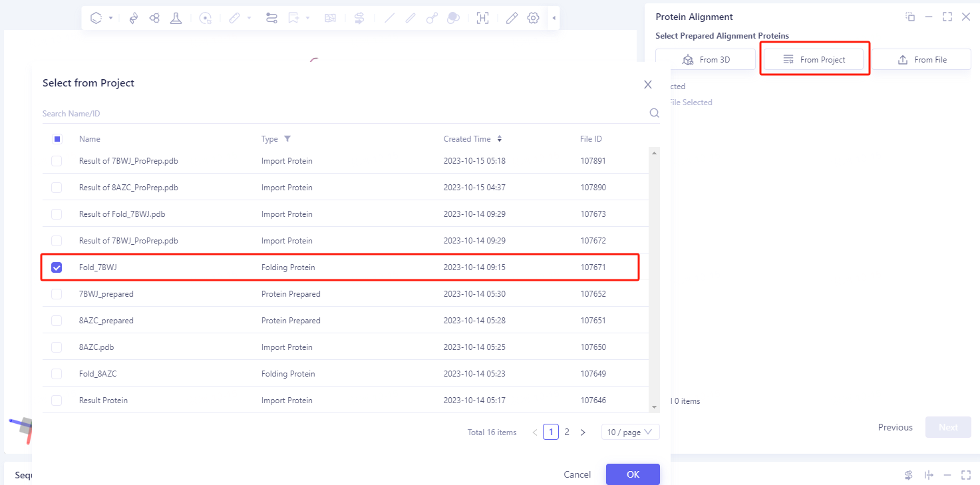Image resolution: width=980 pixels, height=485 pixels.
Task: Select the ball-and-stick style icon
Action: click(432, 18)
